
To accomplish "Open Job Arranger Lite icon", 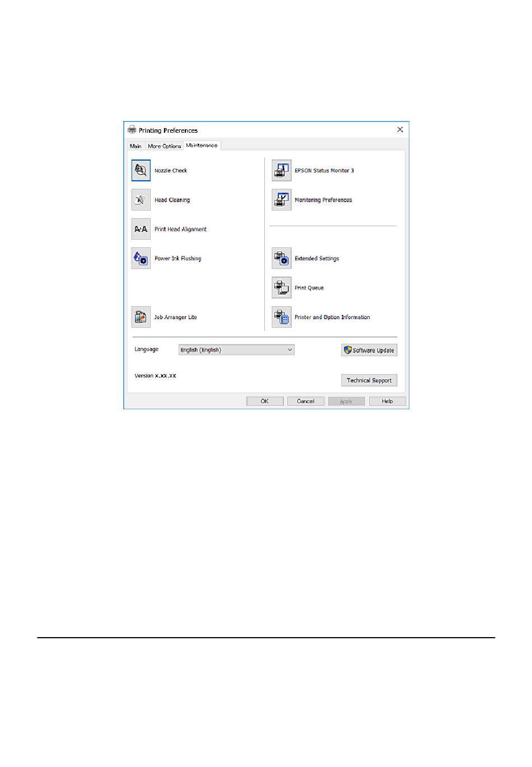I will [x=141, y=317].
